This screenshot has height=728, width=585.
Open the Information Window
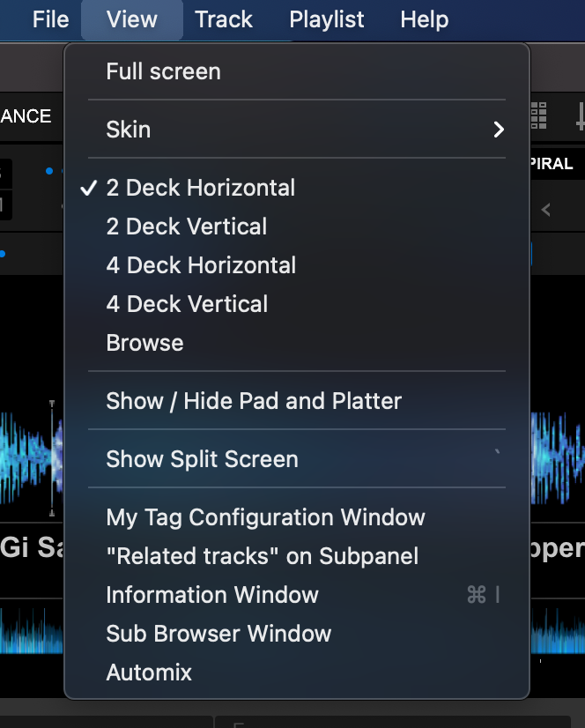[212, 595]
